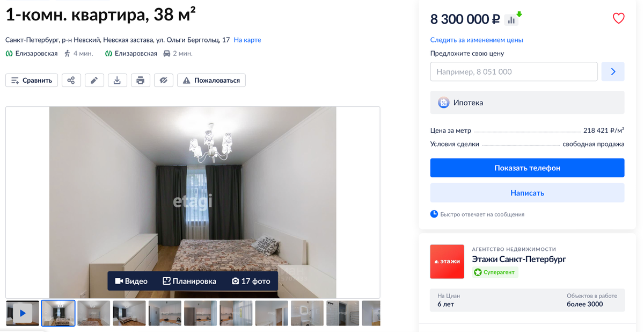Image resolution: width=644 pixels, height=332 pixels.
Task: Add listing to favorites heart icon
Action: click(x=618, y=18)
